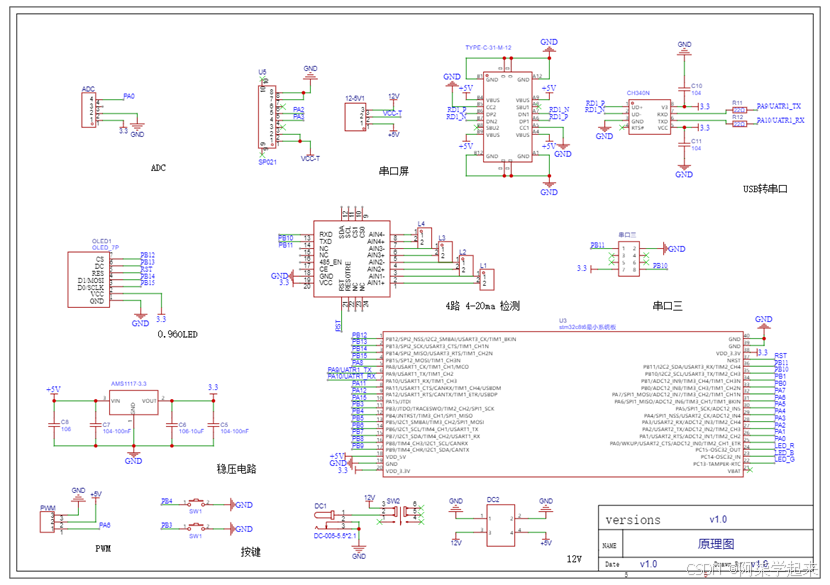Select the PA9-UATR1_TX net label
Screen dimensions: 830x585
778,106
